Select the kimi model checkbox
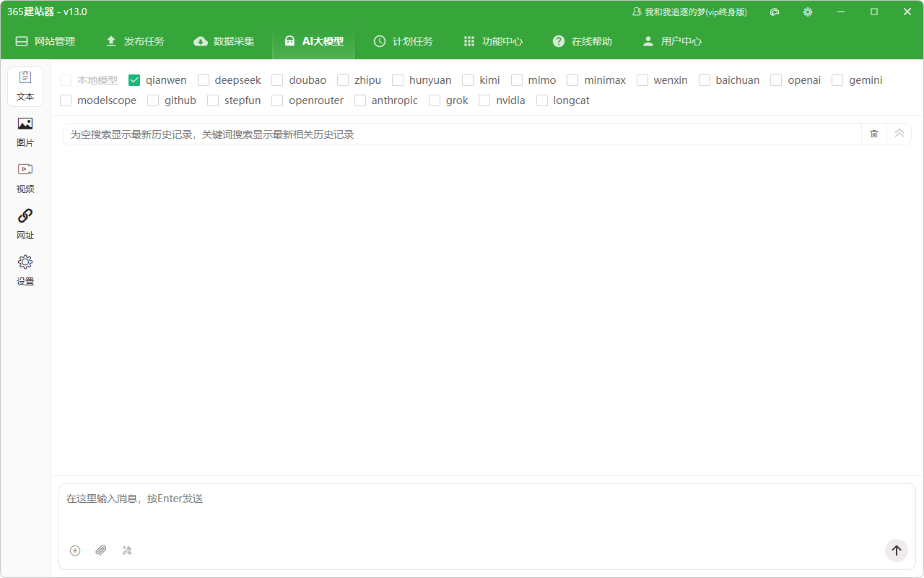Viewport: 924px width, 578px height. 468,80
